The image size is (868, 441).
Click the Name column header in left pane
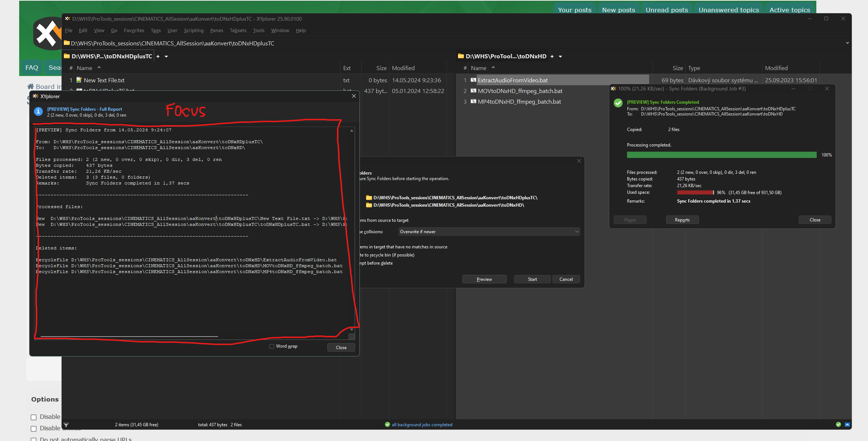pyautogui.click(x=85, y=68)
